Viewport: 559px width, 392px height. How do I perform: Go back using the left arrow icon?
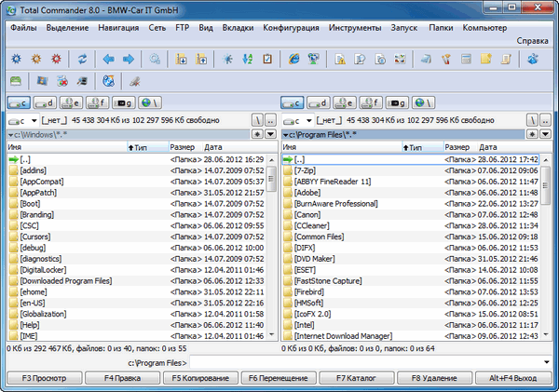tap(110, 60)
